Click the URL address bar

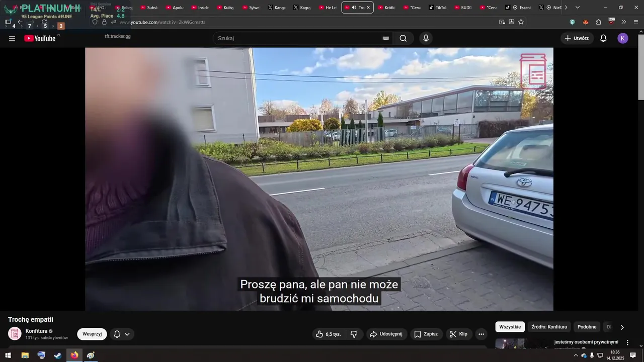click(x=307, y=22)
